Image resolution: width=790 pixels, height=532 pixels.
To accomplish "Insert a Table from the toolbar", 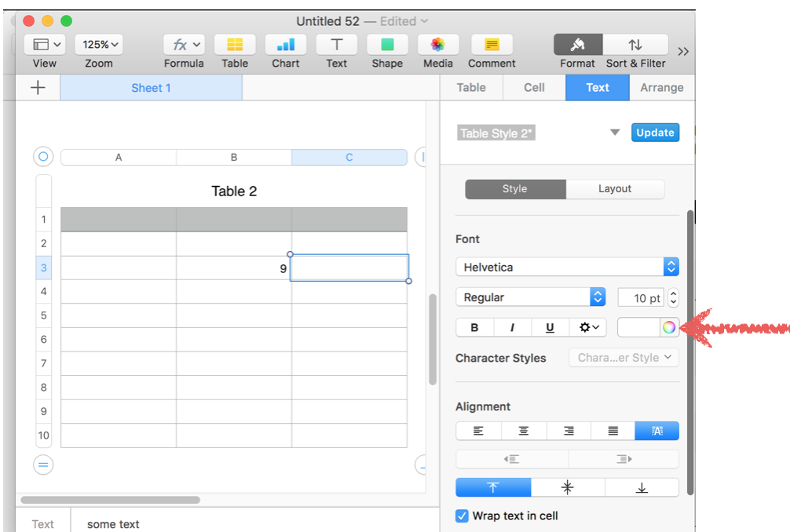I will coord(235,44).
